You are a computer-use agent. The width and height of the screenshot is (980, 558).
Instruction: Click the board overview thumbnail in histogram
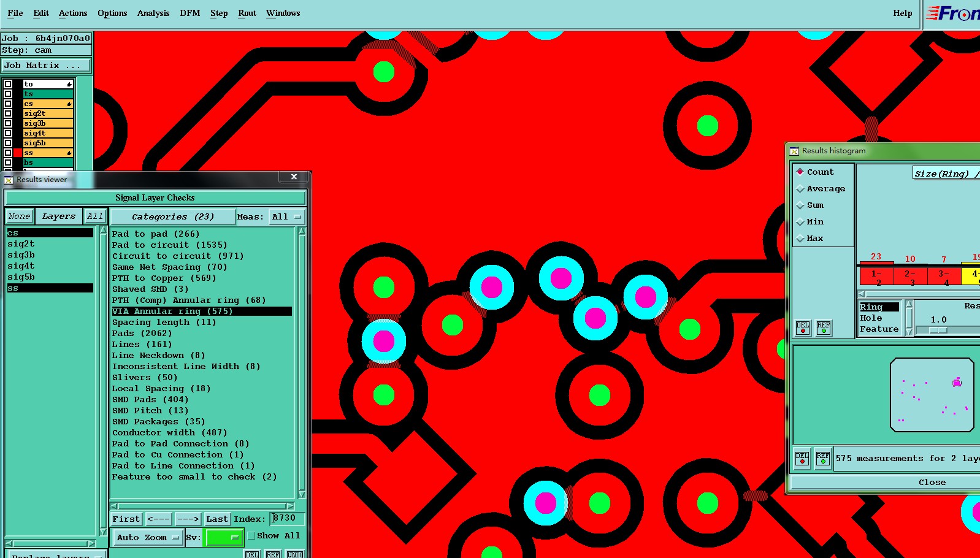click(x=932, y=395)
